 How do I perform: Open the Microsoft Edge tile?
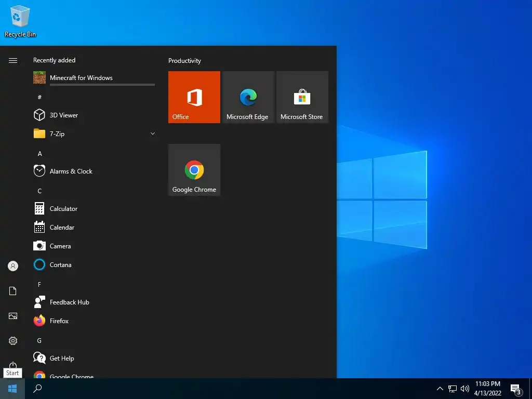[x=248, y=97]
